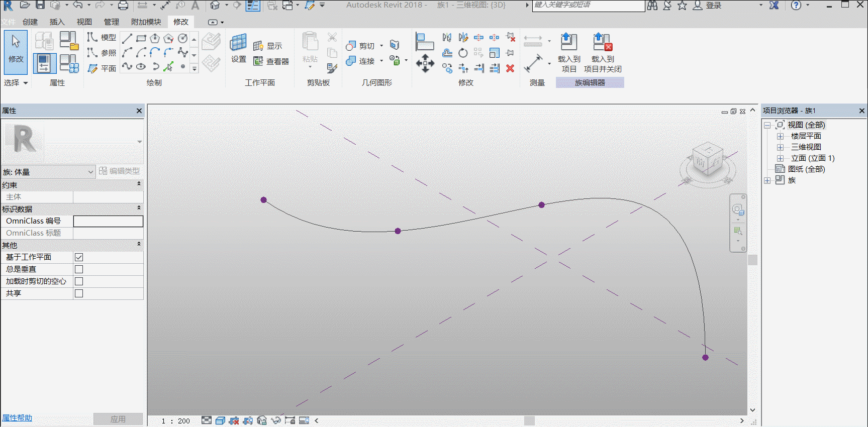Enable the 总是垂直 checkbox
This screenshot has width=868, height=427.
[x=79, y=269]
